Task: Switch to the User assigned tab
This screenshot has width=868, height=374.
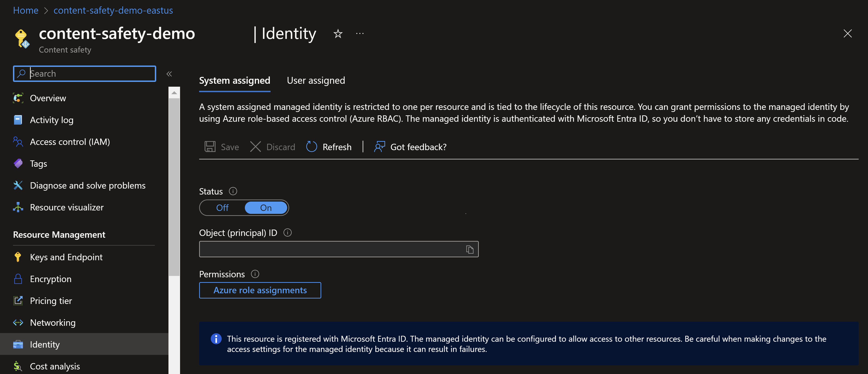Action: pos(316,80)
